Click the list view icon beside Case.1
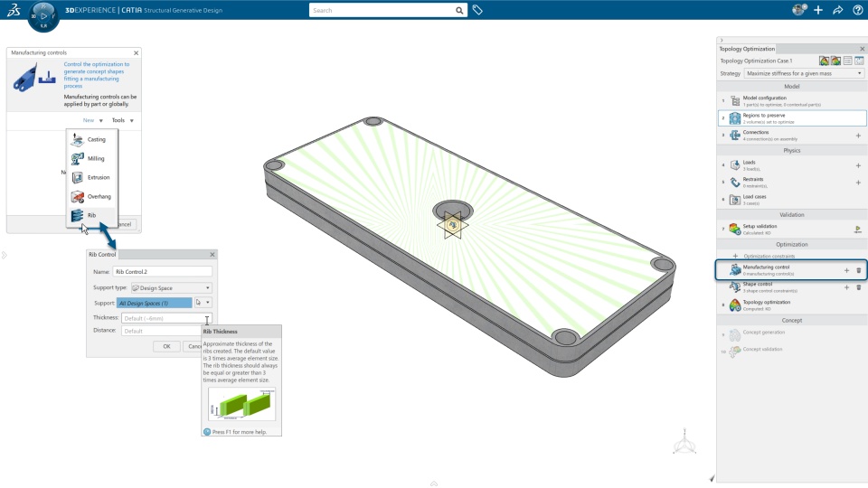 tap(847, 61)
